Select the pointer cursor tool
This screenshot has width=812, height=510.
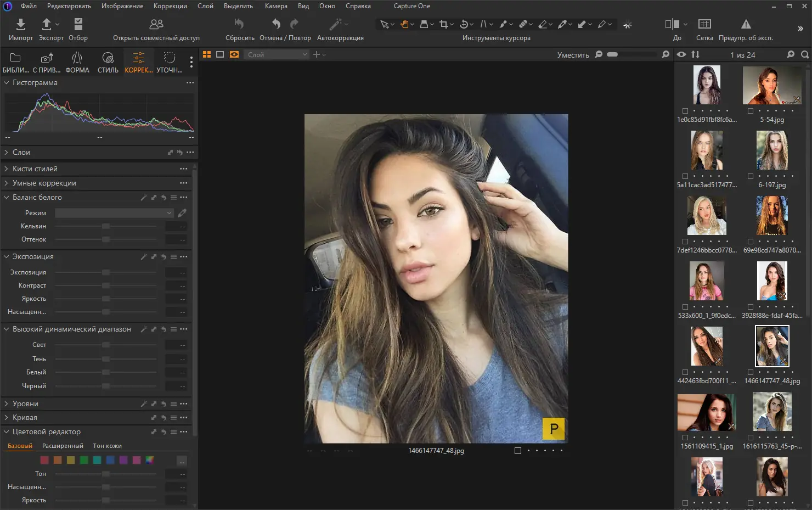[385, 24]
